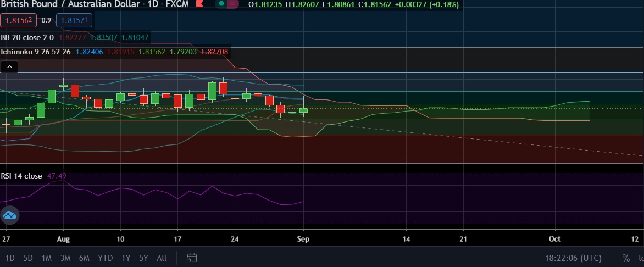Click the BB value 1.82277
The image size is (644, 267).
(x=73, y=37)
